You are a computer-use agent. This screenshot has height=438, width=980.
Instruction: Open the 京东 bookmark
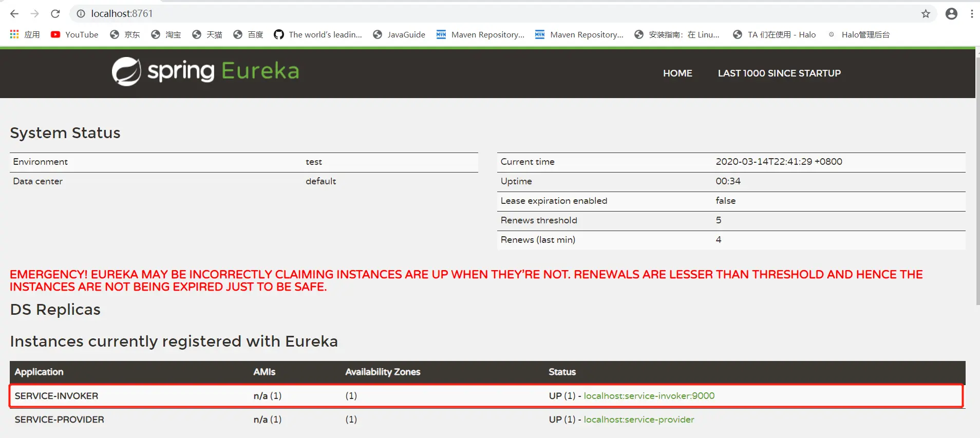click(125, 34)
